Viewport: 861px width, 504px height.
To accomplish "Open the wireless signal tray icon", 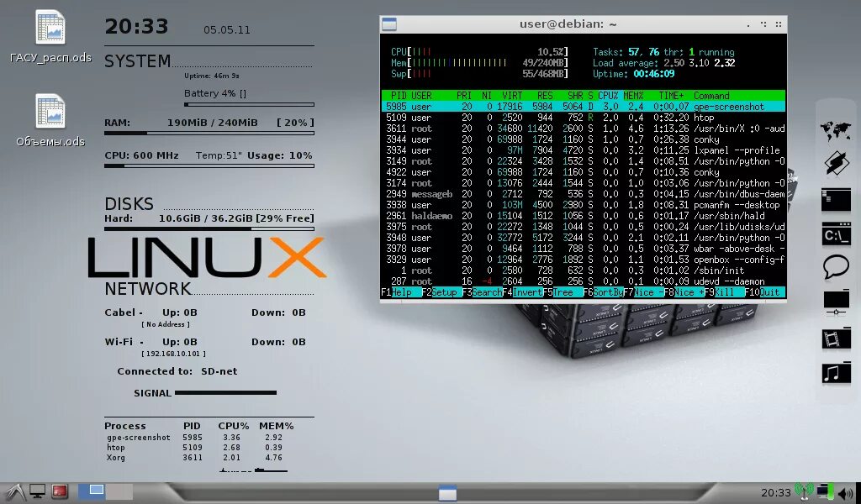I will (x=804, y=491).
